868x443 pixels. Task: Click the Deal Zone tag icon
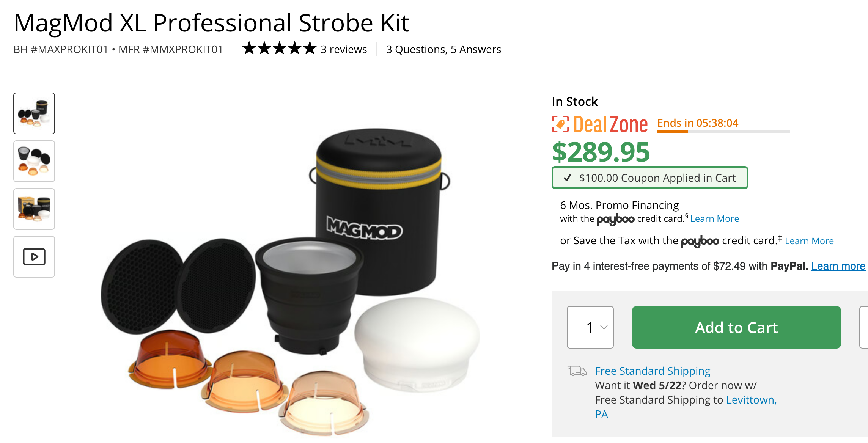560,124
